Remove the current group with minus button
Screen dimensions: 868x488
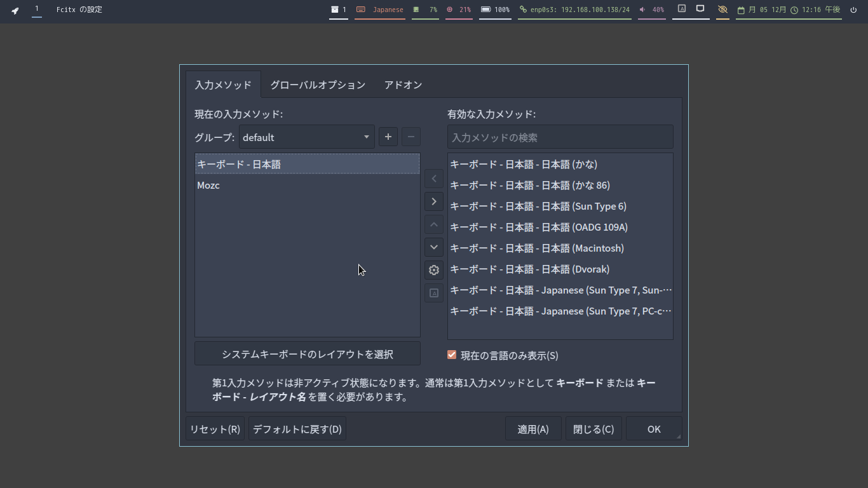coord(410,137)
